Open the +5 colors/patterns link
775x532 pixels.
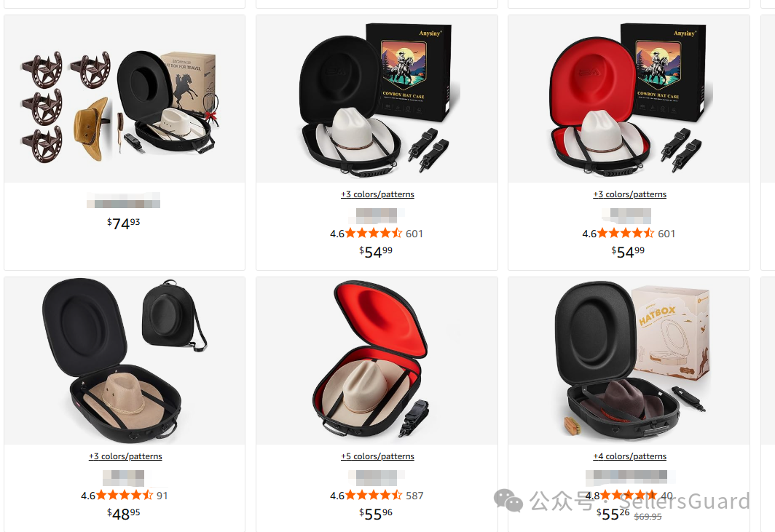pyautogui.click(x=377, y=456)
